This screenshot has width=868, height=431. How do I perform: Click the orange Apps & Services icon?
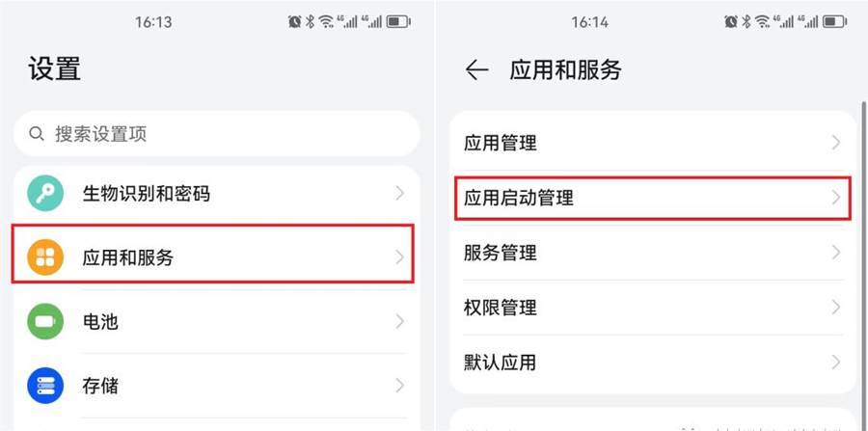pos(45,257)
